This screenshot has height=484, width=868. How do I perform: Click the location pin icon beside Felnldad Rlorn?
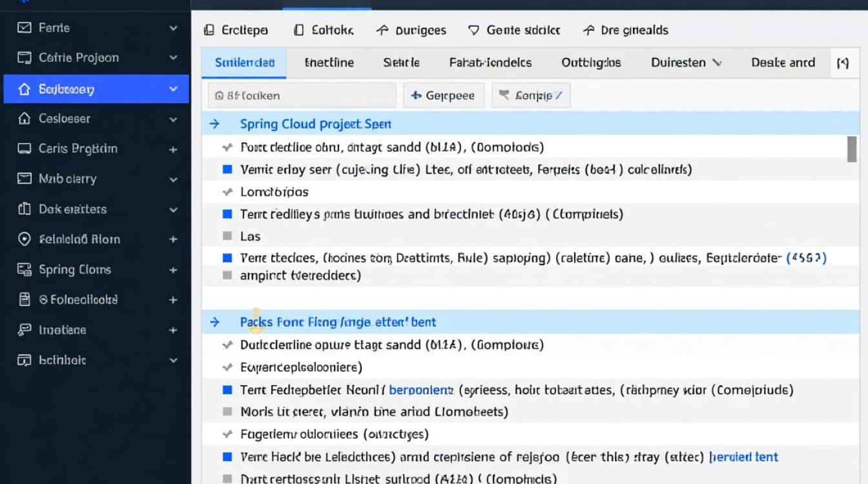coord(25,239)
